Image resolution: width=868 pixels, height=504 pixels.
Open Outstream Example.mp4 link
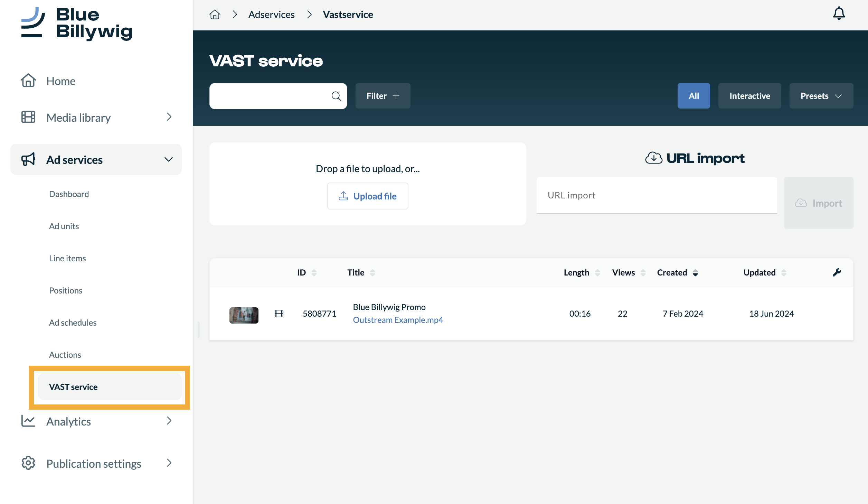coord(398,320)
